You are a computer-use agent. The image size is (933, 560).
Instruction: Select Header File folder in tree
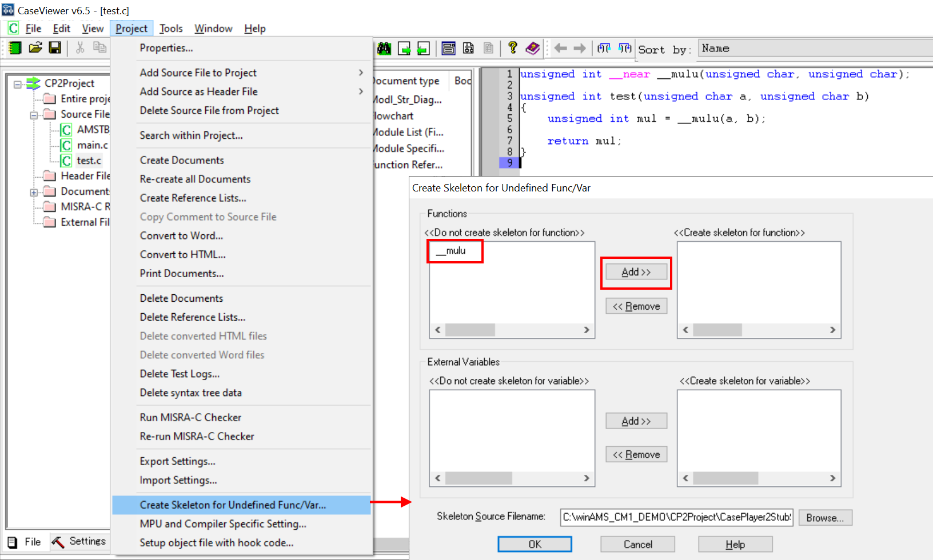point(85,176)
